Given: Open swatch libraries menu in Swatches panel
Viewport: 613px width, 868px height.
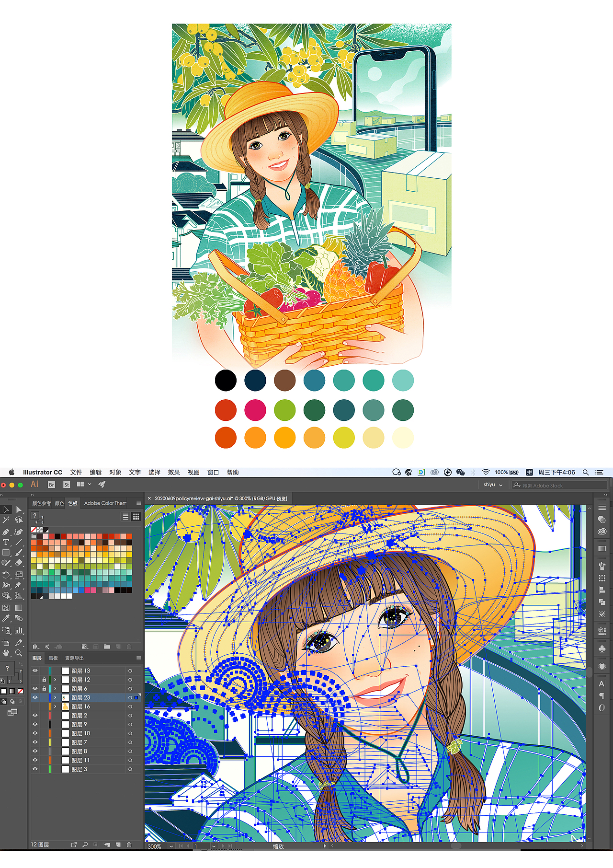Looking at the screenshot, I should (36, 647).
